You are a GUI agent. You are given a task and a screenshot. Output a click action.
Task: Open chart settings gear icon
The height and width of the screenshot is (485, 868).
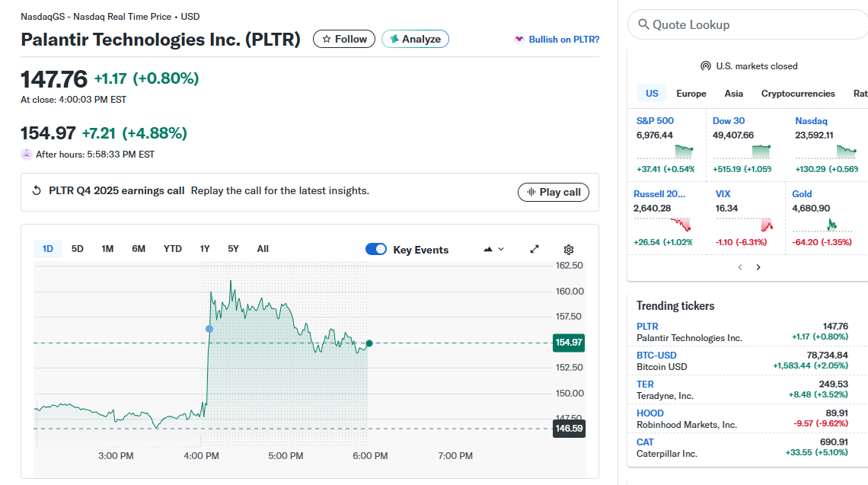pyautogui.click(x=568, y=250)
